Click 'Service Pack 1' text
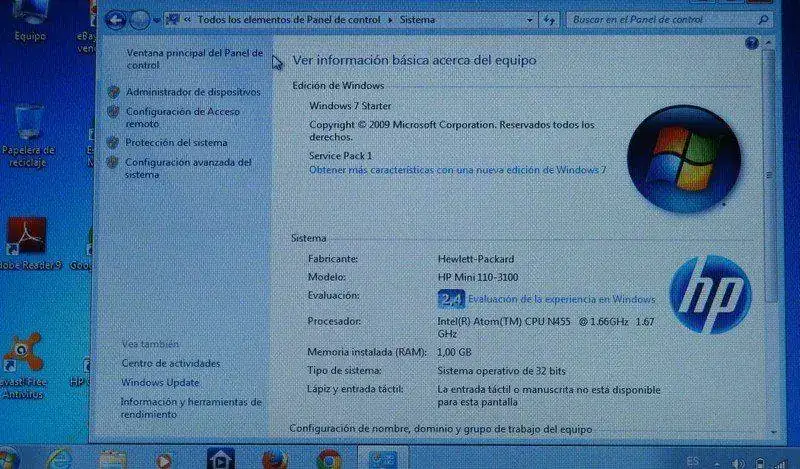This screenshot has height=469, width=800. click(x=340, y=156)
